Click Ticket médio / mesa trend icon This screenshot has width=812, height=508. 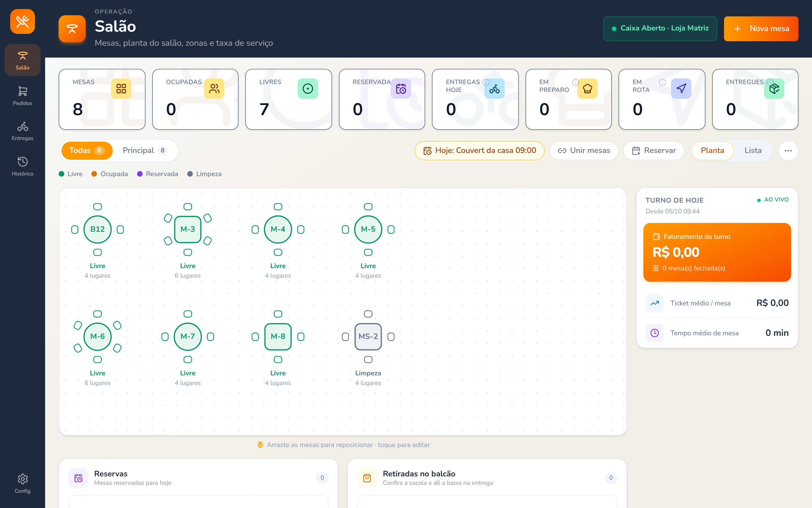(654, 303)
